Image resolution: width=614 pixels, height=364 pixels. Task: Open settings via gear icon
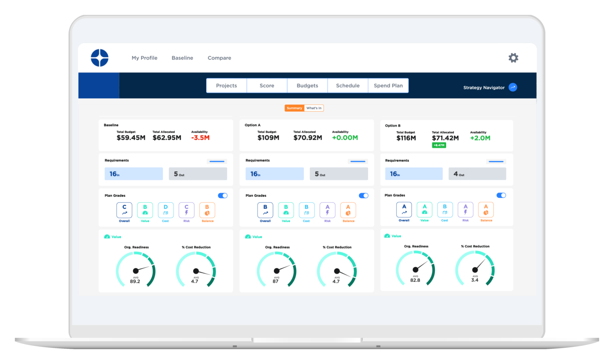coord(513,58)
